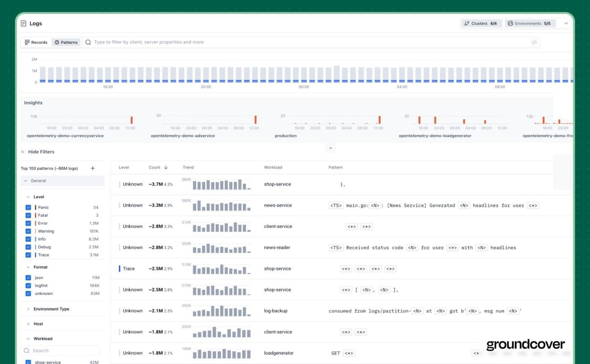590x364 pixels.
Task: Collapse the Insights panel with the up chevron
Action: coord(330,148)
